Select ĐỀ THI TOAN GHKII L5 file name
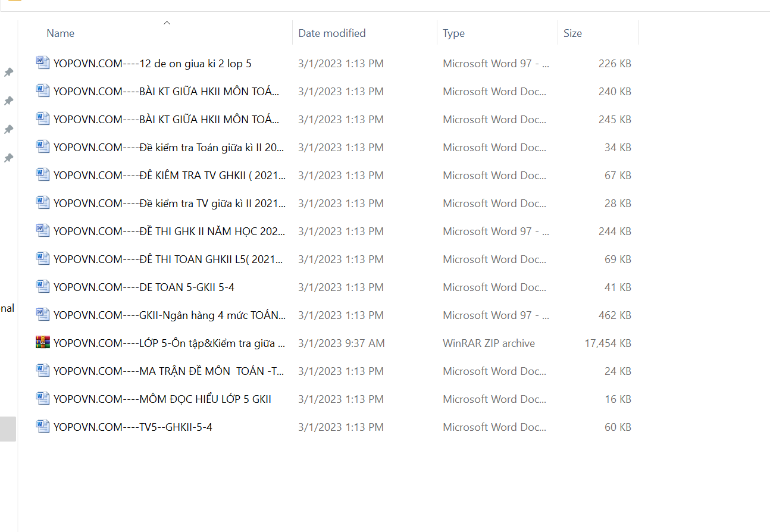 point(169,259)
